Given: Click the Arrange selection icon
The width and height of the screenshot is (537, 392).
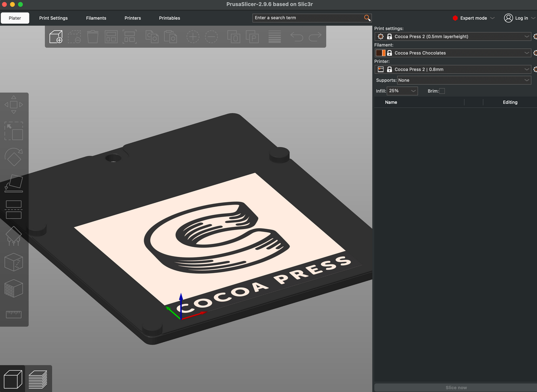Looking at the screenshot, I should tap(129, 37).
